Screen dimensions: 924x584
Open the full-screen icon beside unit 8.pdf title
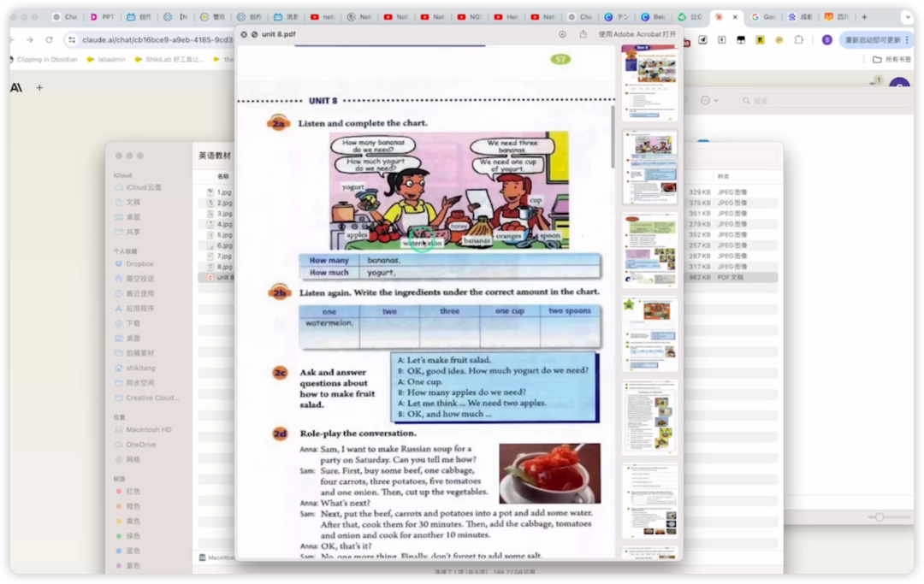coord(254,34)
